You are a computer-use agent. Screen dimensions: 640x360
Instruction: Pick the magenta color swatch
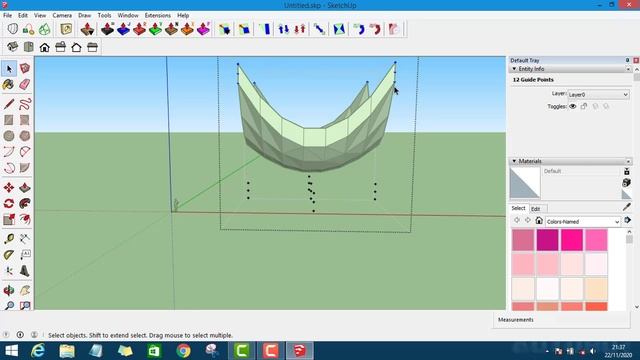click(547, 240)
